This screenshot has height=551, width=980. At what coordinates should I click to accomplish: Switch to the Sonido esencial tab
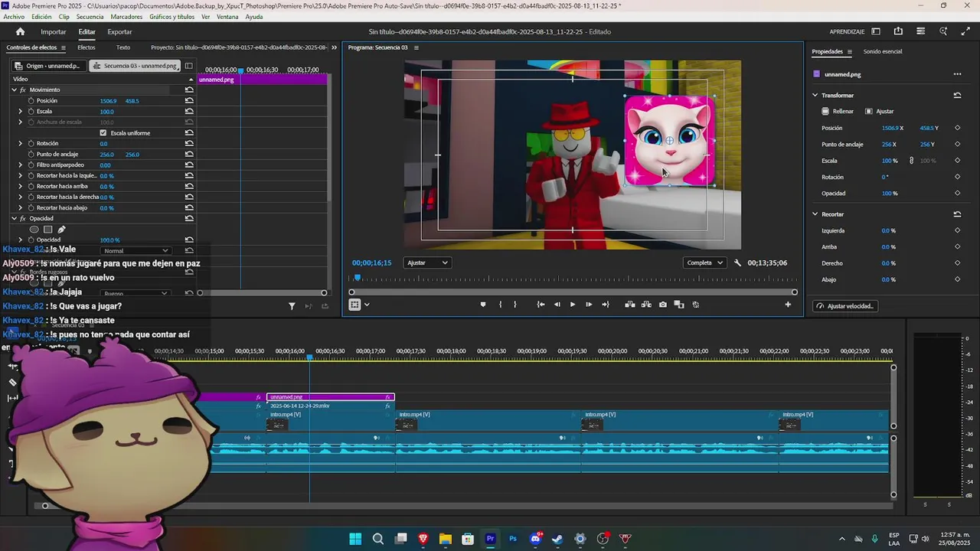pos(883,51)
